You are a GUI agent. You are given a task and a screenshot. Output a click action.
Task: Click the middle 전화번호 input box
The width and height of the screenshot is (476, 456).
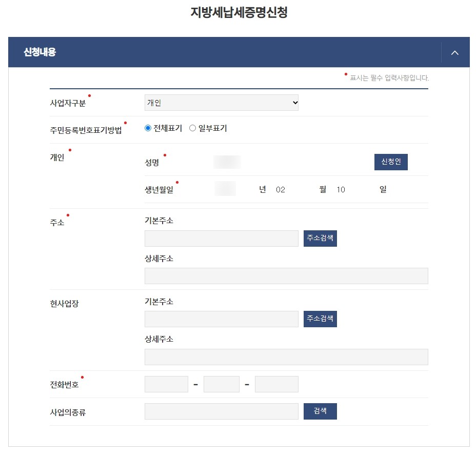pyautogui.click(x=221, y=384)
